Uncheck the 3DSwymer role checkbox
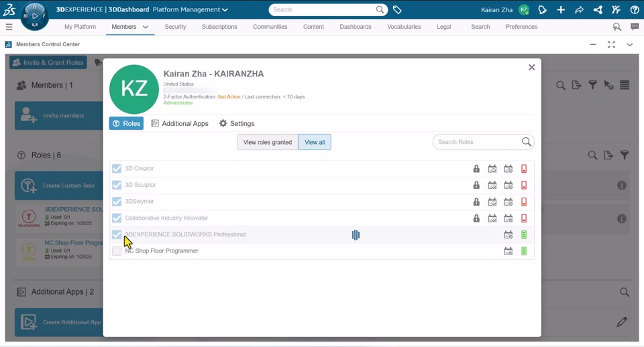This screenshot has height=347, width=644. tap(117, 202)
